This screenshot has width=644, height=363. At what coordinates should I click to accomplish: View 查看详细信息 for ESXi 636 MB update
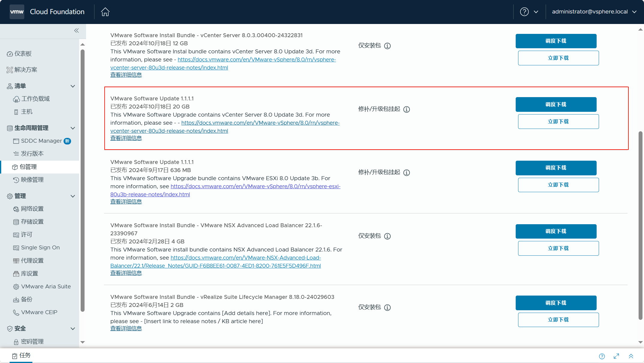coord(126,202)
